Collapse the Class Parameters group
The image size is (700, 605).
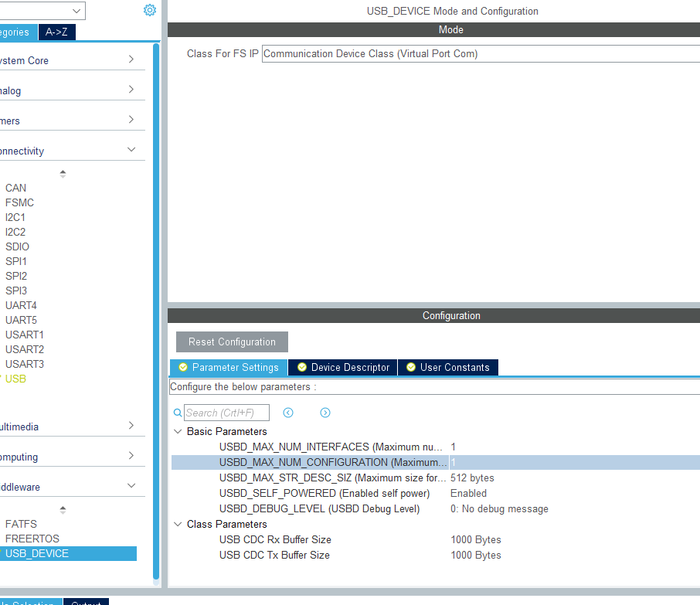click(x=178, y=524)
